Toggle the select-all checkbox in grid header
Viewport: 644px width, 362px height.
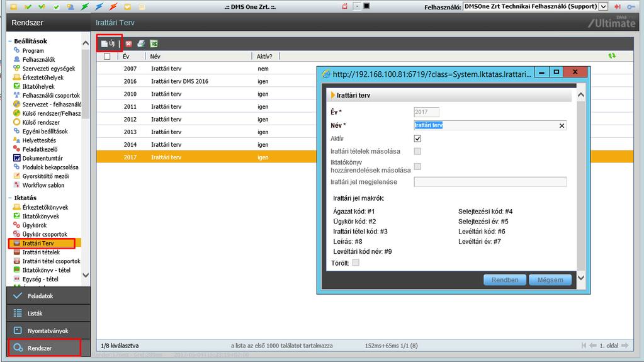(x=107, y=56)
